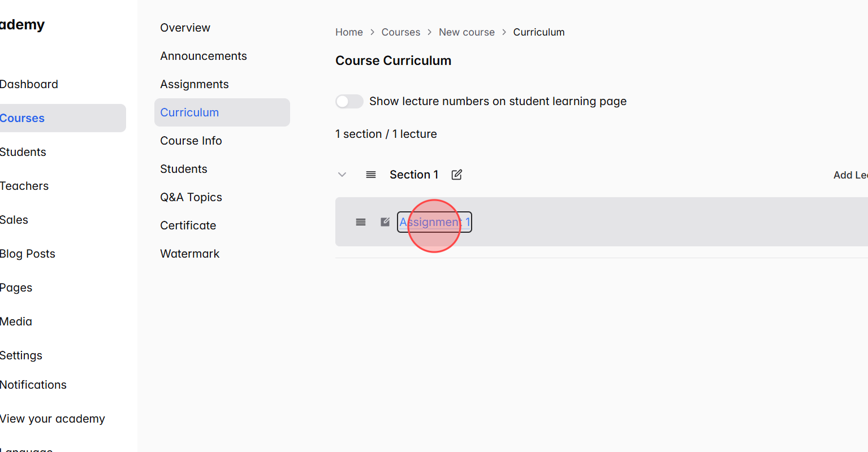The image size is (868, 452).
Task: Open the Watermark configuration
Action: (189, 253)
